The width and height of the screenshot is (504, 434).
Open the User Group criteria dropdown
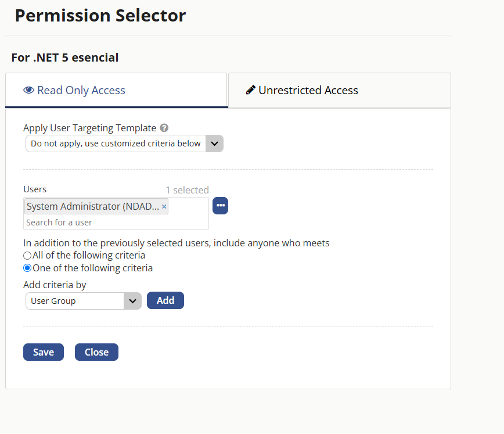tap(84, 301)
